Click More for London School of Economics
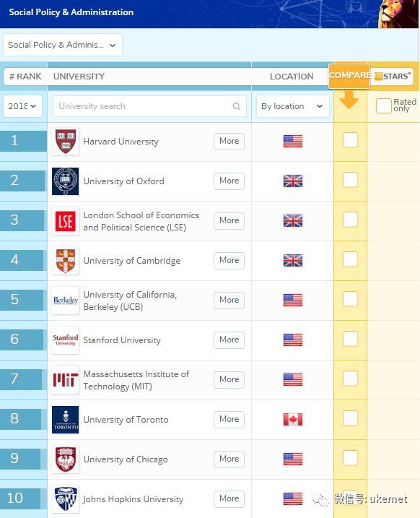420x518 pixels. point(229,220)
